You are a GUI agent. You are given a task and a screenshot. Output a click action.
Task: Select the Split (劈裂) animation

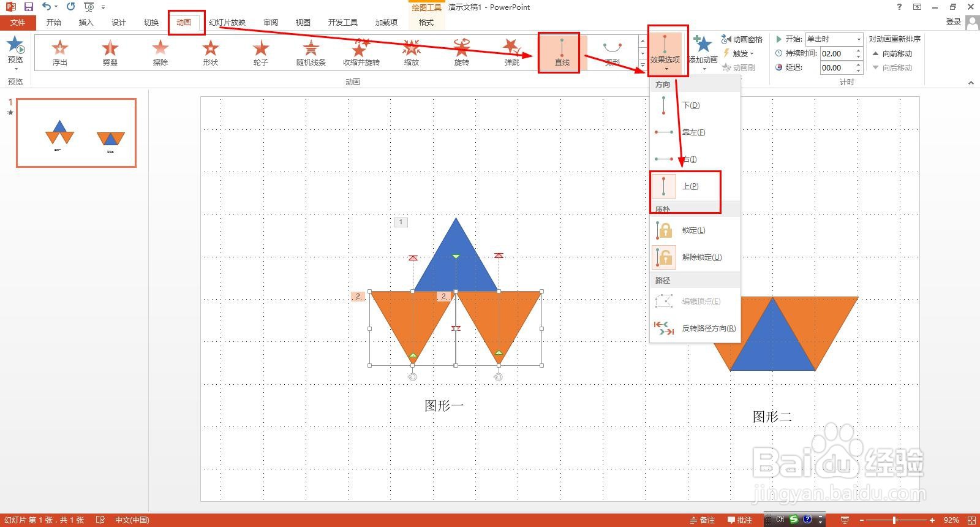tap(110, 53)
